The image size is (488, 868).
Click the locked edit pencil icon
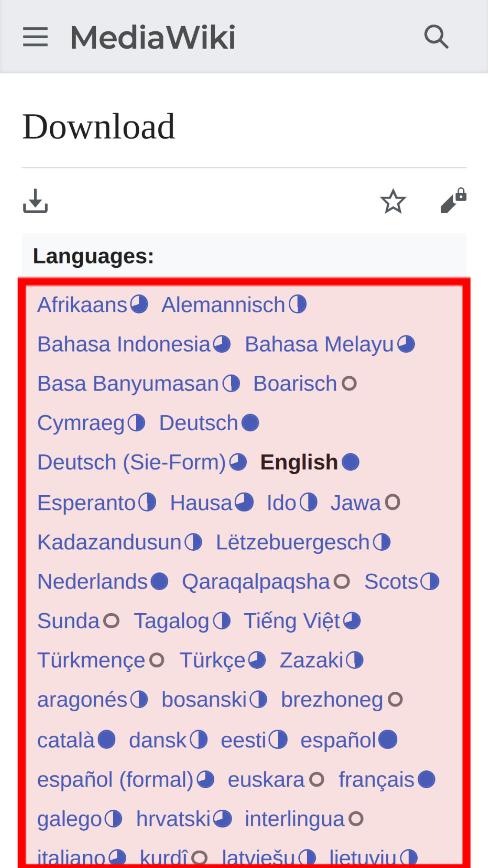(x=453, y=201)
